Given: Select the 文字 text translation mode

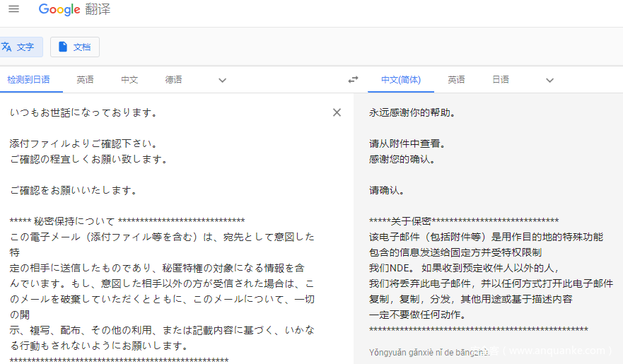Looking at the screenshot, I should [x=20, y=47].
